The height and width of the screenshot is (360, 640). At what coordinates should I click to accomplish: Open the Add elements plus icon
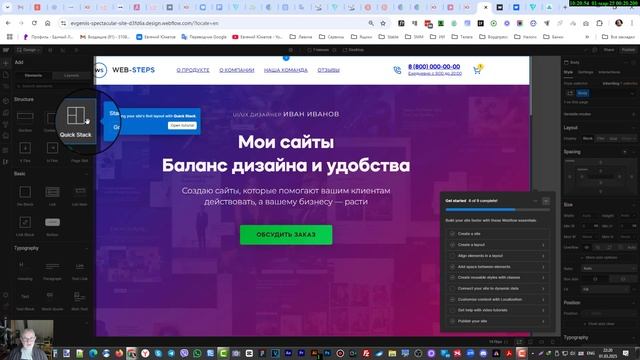pos(5,62)
